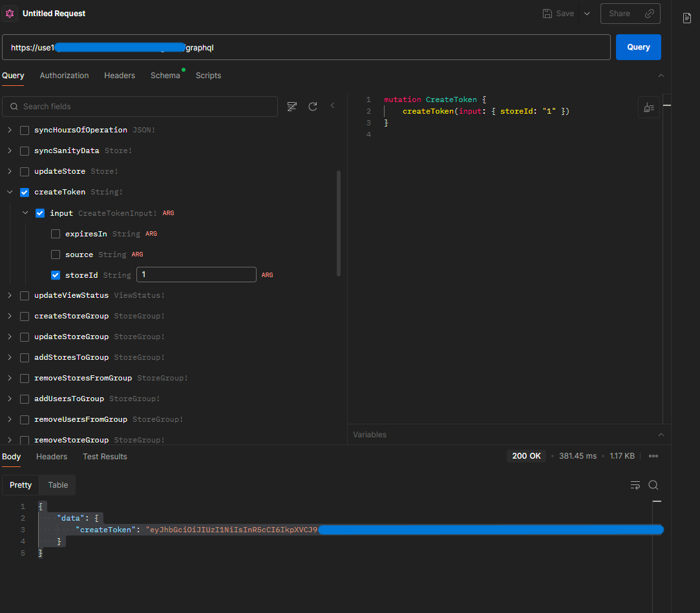Image resolution: width=700 pixels, height=613 pixels.
Task: Open the Test Results tab
Action: click(105, 457)
